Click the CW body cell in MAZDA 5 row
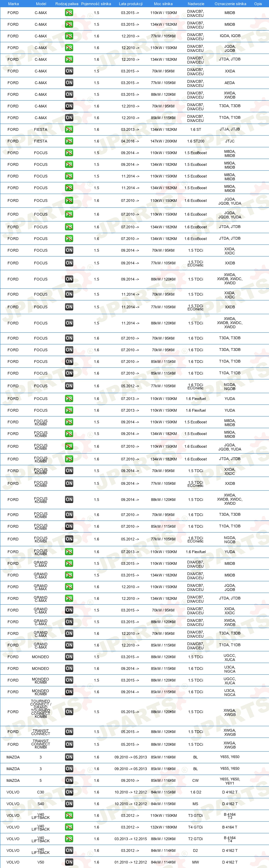269x868 pixels. tap(195, 780)
